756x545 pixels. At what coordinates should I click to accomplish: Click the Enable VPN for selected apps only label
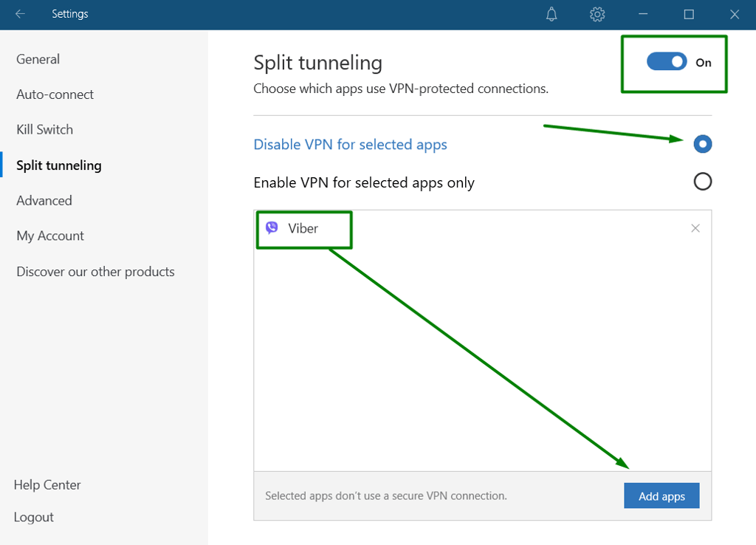(364, 182)
